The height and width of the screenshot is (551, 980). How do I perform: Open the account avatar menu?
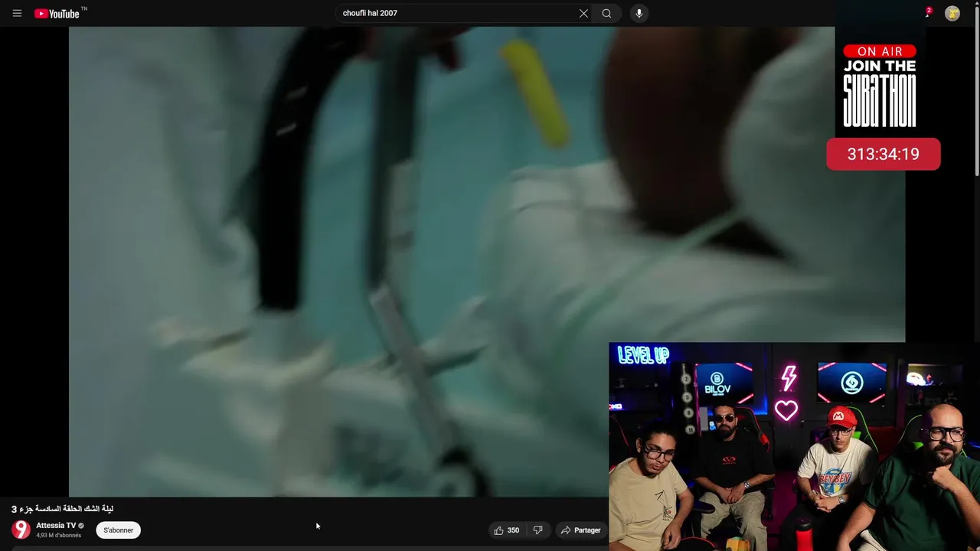952,13
